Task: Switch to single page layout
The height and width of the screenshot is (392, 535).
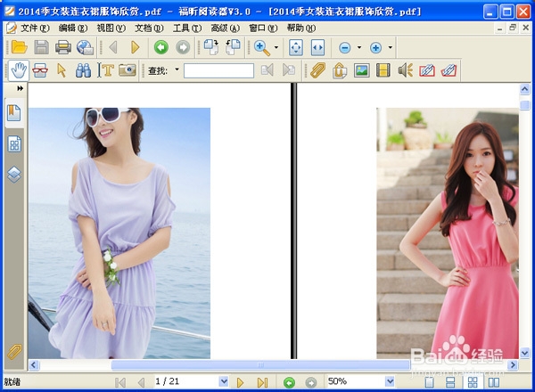Action: [429, 382]
